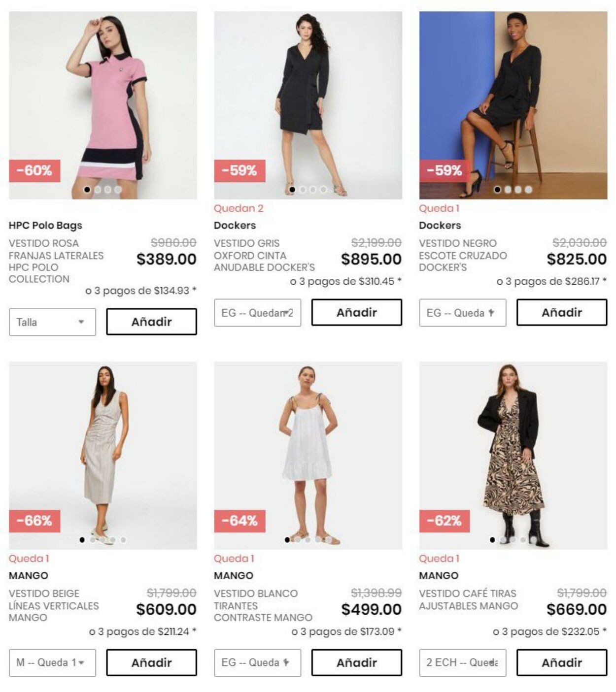Add Vestido Negro Escote Cruzado to cart
The height and width of the screenshot is (692, 616).
562,312
